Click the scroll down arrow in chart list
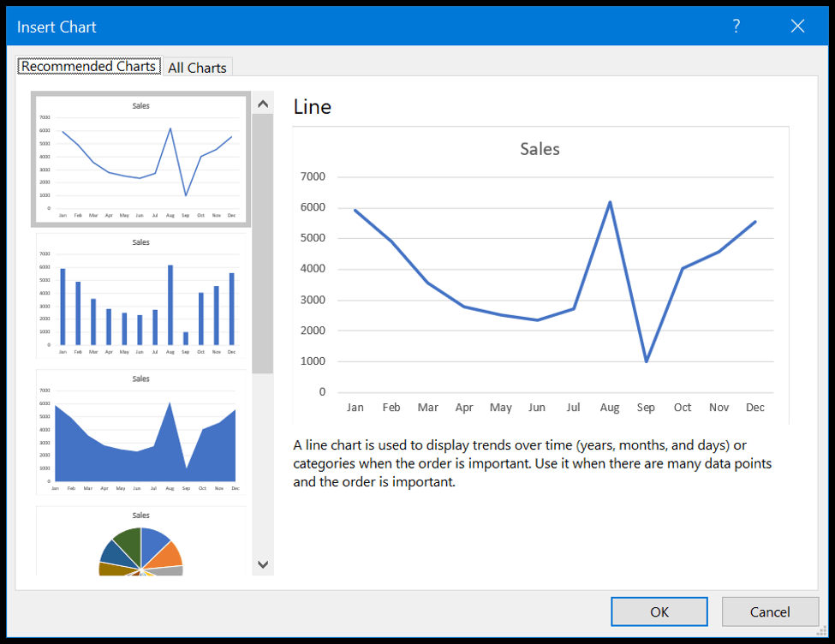835x644 pixels. click(263, 564)
